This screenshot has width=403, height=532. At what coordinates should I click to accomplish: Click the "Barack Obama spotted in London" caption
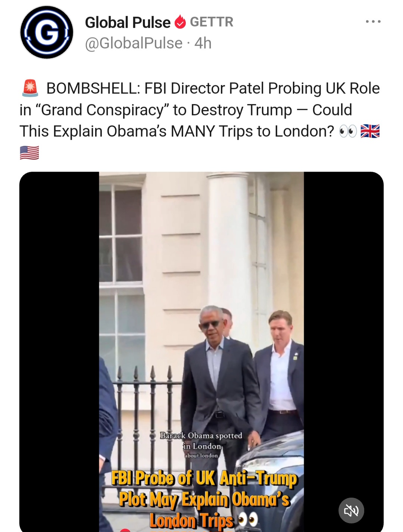201,441
